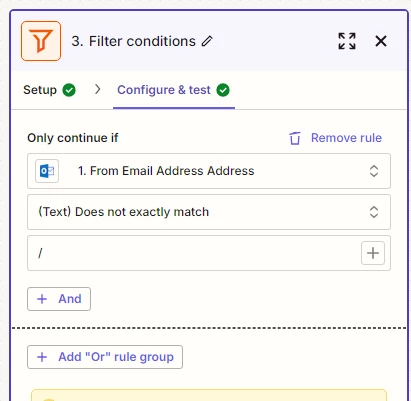Click the orange Filter app icon
The image size is (411, 401).
click(41, 41)
